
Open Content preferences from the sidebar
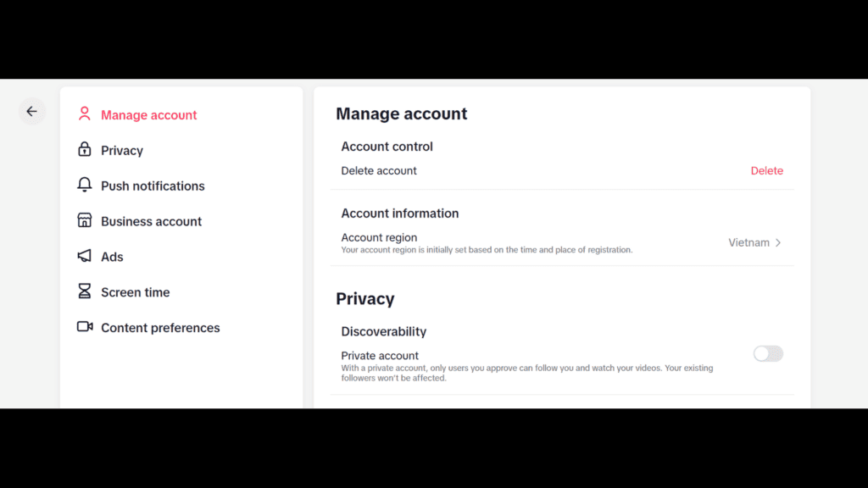click(x=160, y=328)
